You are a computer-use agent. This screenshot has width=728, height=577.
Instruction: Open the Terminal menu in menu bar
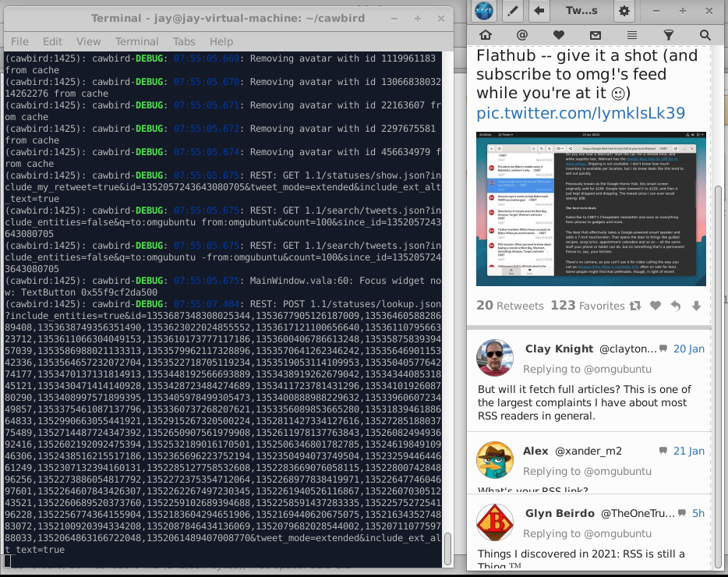coord(136,42)
